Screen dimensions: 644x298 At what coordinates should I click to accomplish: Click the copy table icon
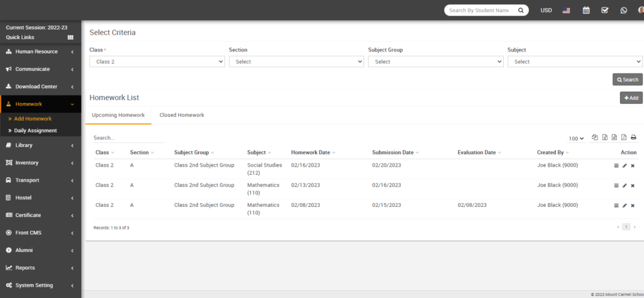point(595,138)
